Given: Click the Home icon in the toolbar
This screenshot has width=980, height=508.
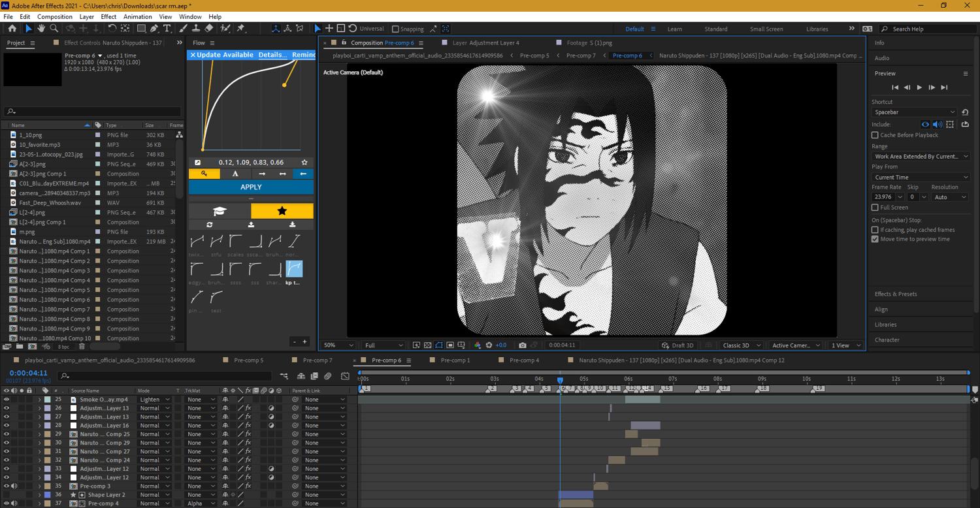Looking at the screenshot, I should click(12, 29).
